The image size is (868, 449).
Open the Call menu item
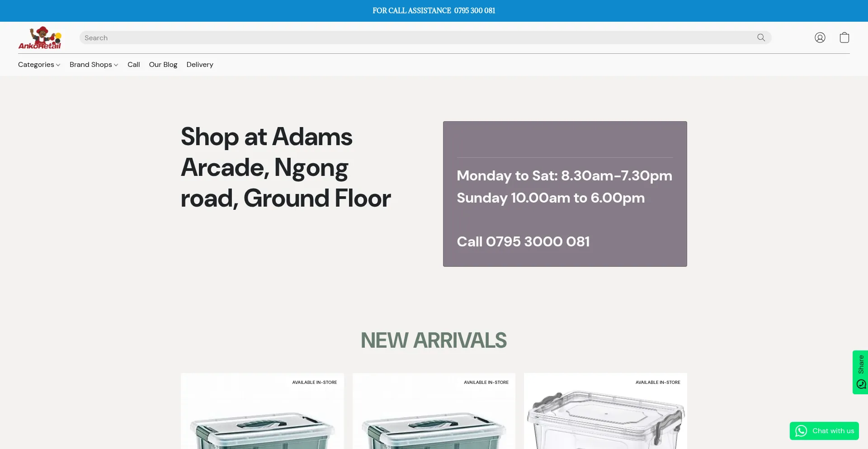coord(133,65)
